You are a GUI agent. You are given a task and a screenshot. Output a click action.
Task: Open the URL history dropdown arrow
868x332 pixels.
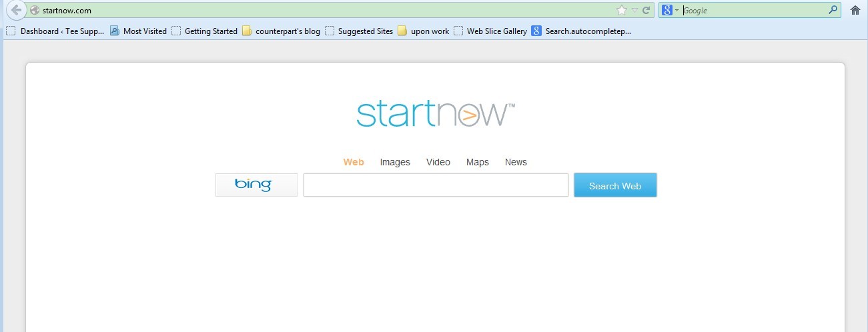pos(635,11)
